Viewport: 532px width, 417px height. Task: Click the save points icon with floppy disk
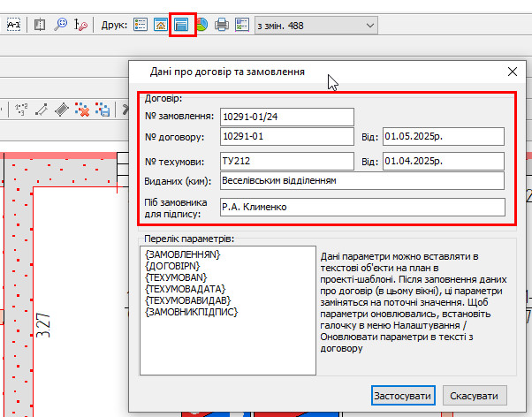tap(103, 110)
